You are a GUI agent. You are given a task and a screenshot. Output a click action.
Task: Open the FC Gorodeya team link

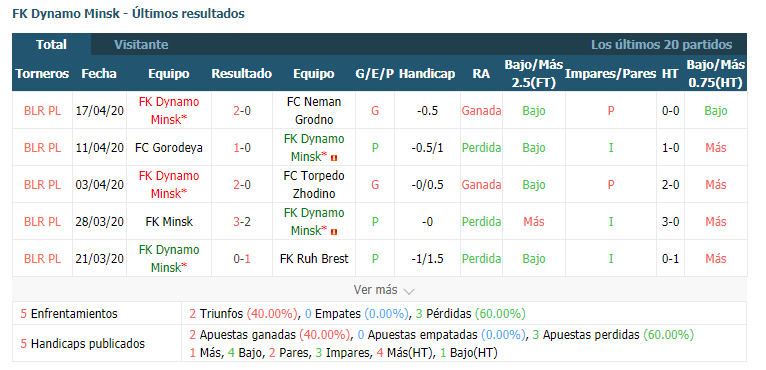pos(169,148)
